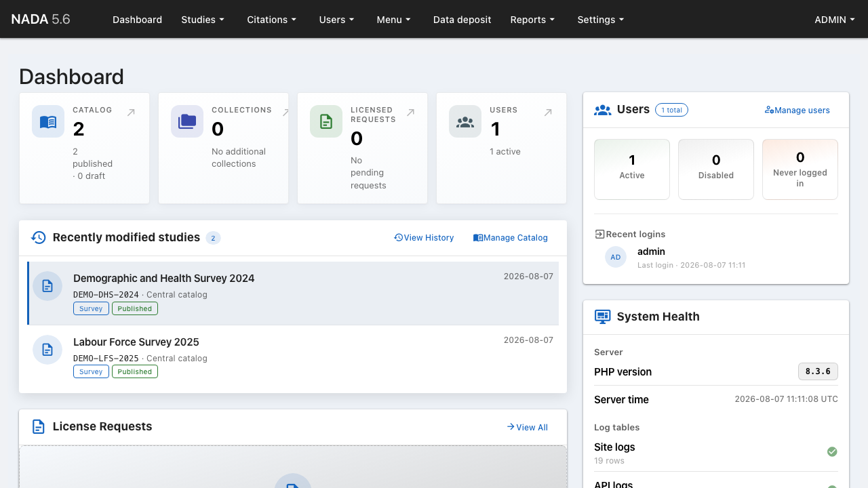Click the 'No pending requests' text
868x488 pixels.
click(368, 173)
